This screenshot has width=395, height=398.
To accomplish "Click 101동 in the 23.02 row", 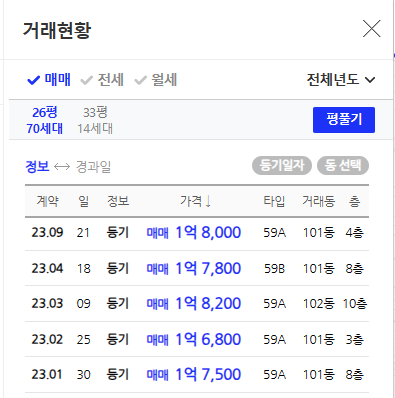I will click(319, 339).
